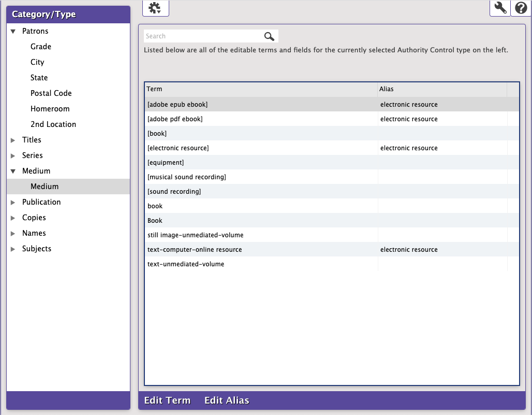532x415 pixels.
Task: Click the Edit Term button
Action: pyautogui.click(x=167, y=400)
